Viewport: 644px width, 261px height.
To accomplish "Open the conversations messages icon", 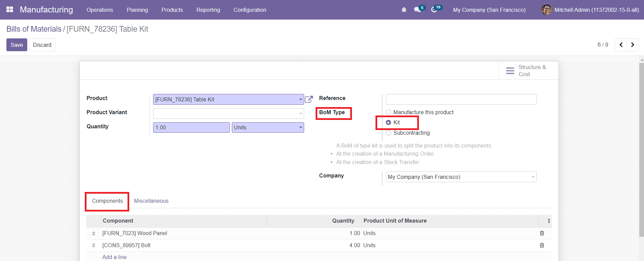I will 417,10.
